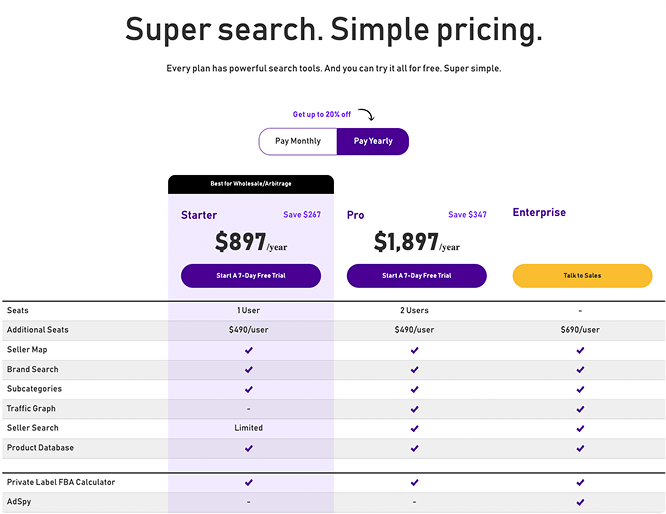The image size is (666, 514).
Task: Click the Save $347 label on Pro
Action: 467,215
